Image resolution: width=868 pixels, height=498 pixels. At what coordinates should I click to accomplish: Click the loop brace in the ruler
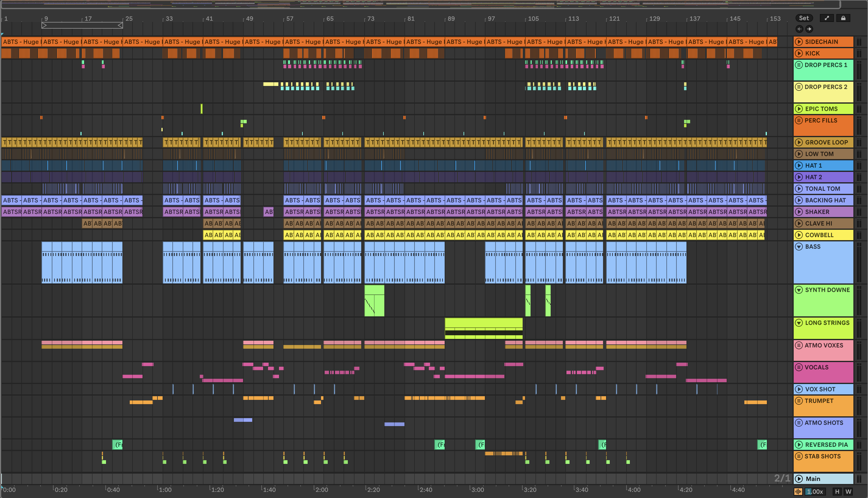tap(82, 25)
